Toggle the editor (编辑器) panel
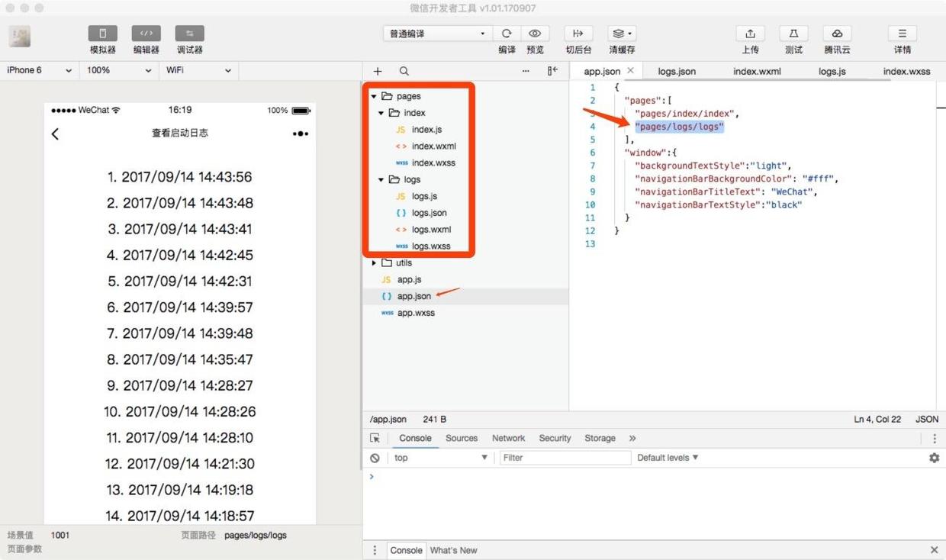Viewport: 946px width, 560px height. (146, 34)
